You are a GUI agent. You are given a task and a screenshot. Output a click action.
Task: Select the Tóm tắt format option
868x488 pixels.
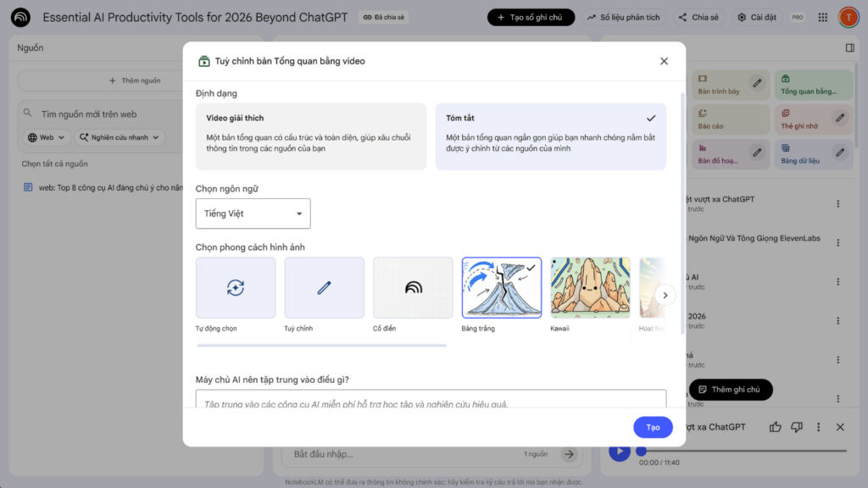pos(550,136)
